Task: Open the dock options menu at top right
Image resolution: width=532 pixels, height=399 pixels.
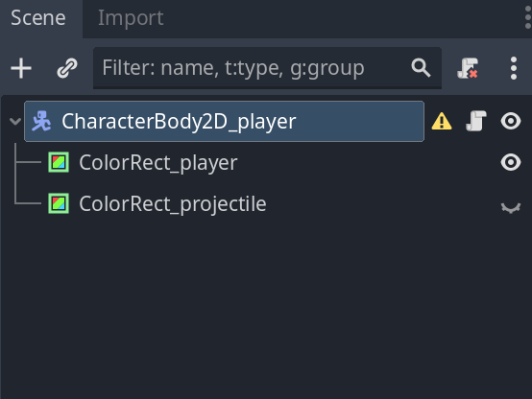Action: pos(528,17)
